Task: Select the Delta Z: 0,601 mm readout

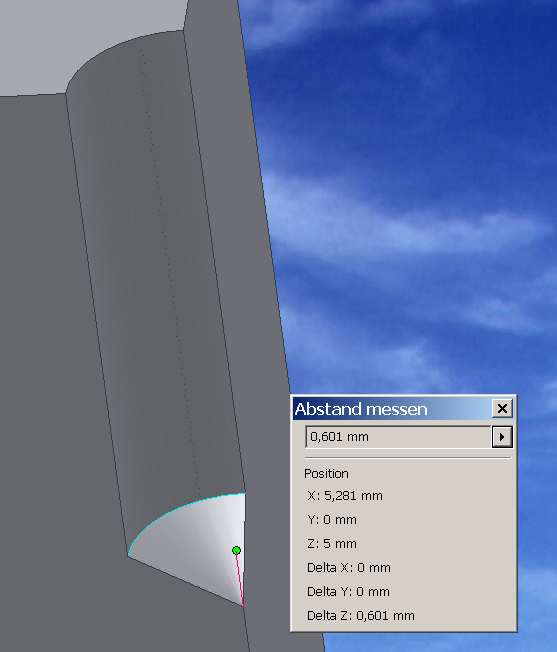Action: click(x=360, y=615)
